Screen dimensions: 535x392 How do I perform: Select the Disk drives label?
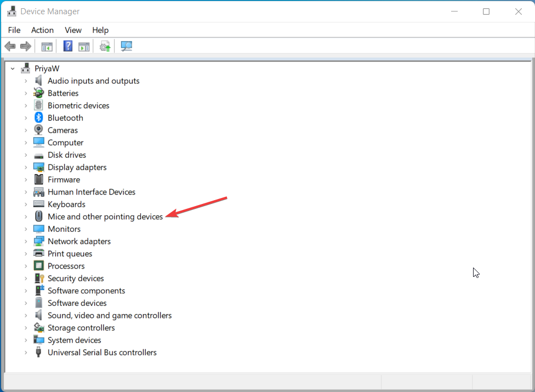(67, 155)
